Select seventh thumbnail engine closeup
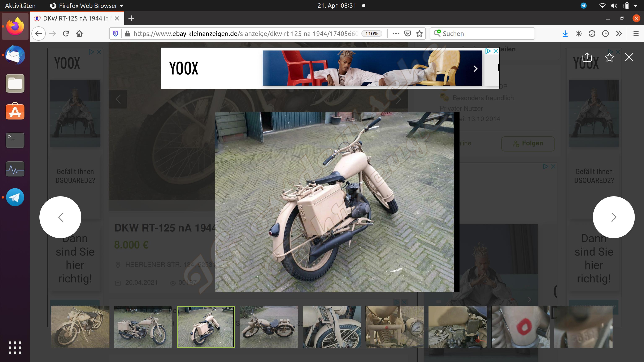The image size is (644, 362). tap(457, 327)
